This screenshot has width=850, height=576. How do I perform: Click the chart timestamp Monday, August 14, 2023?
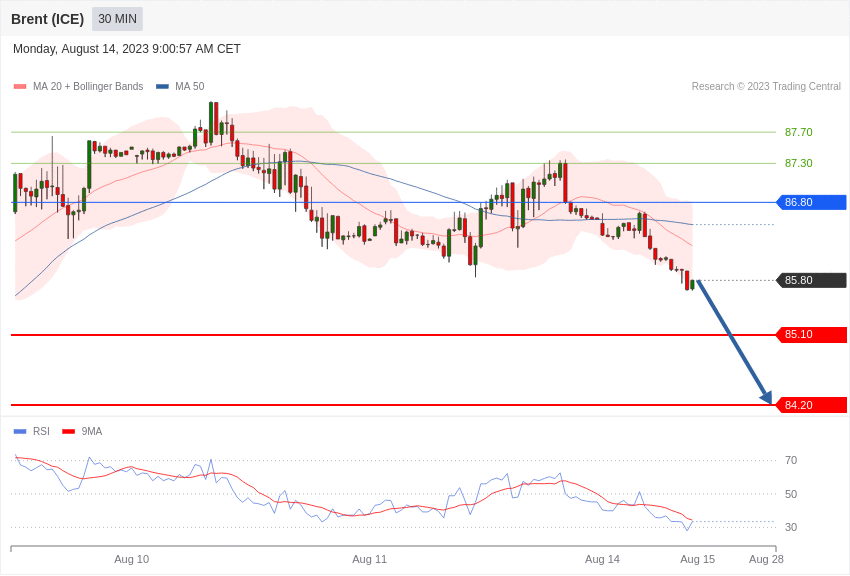click(127, 49)
